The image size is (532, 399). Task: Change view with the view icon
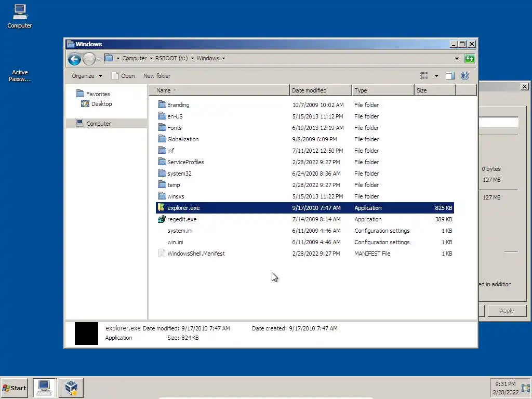(x=424, y=76)
